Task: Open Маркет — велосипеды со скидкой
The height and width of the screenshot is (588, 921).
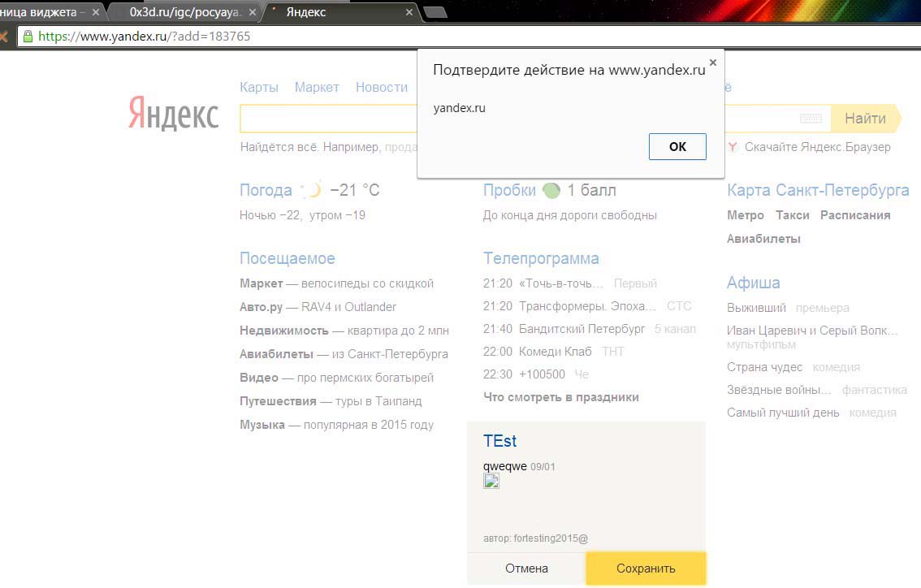Action: 336,283
